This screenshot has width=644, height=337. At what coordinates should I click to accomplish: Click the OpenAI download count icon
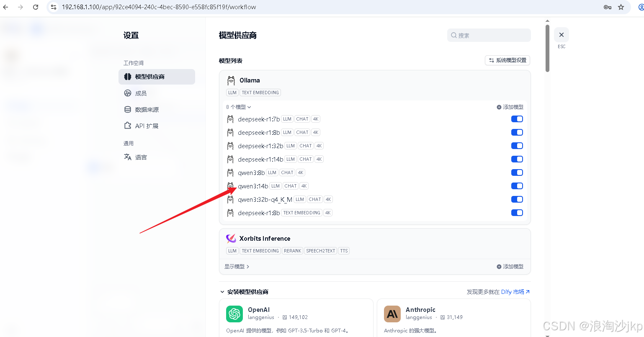(x=285, y=317)
